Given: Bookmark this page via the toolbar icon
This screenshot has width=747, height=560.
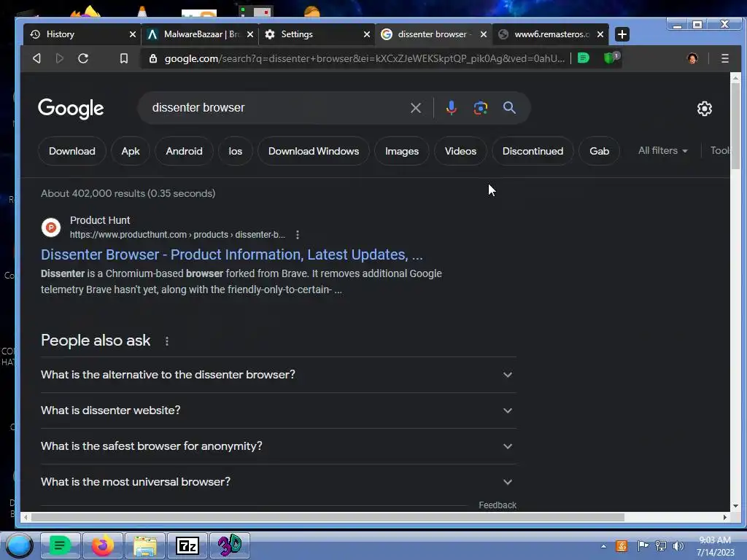Looking at the screenshot, I should [x=124, y=58].
